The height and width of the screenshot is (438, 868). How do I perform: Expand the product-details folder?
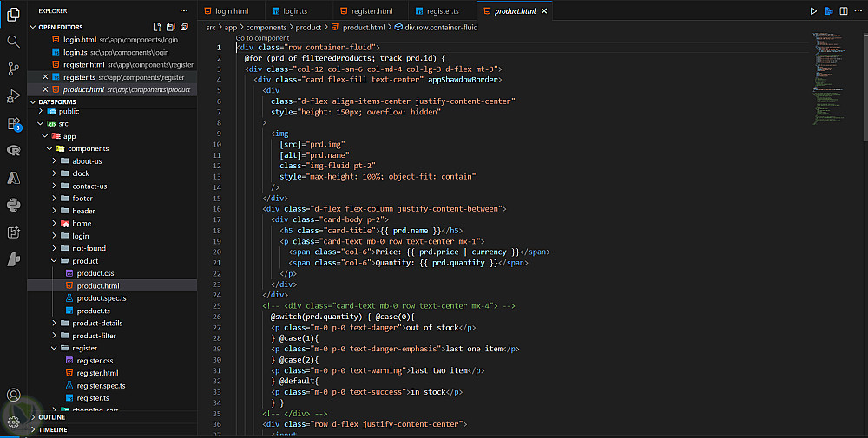[97, 323]
